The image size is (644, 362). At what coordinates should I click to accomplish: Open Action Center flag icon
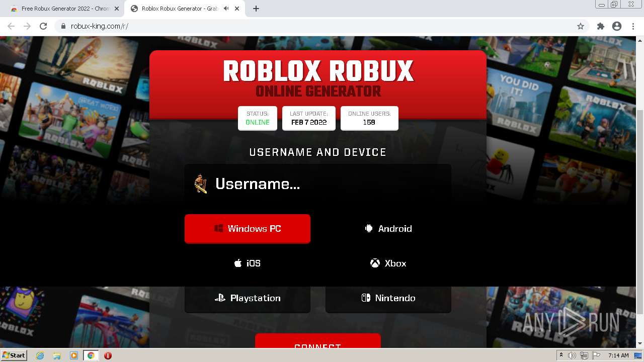click(x=595, y=355)
